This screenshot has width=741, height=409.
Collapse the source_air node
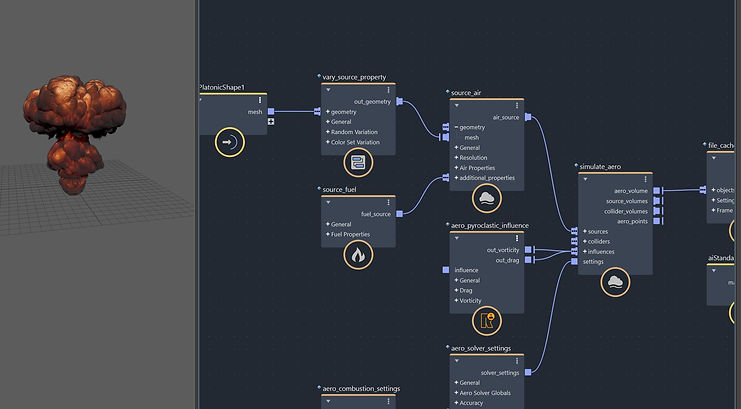(457, 105)
